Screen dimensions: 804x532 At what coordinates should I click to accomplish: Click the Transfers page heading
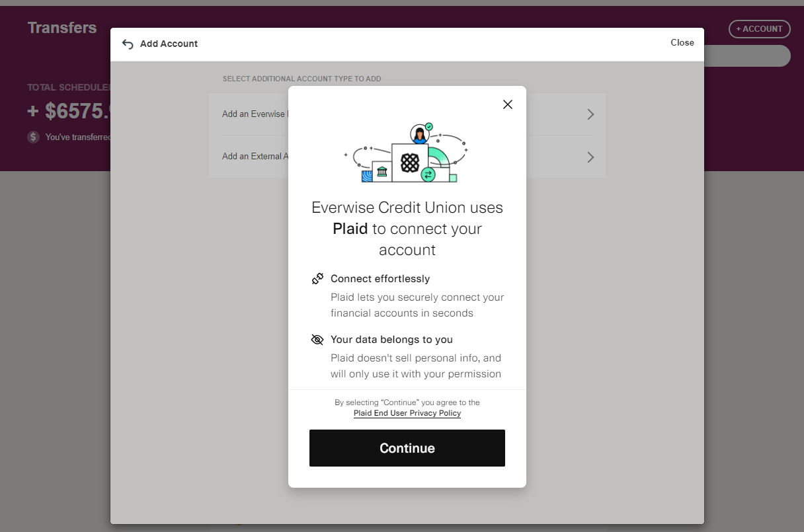(x=62, y=28)
